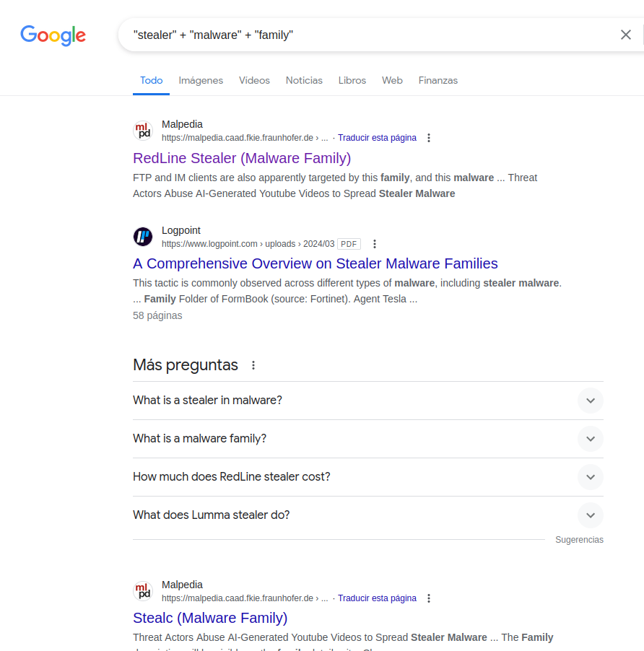The width and height of the screenshot is (644, 651).
Task: Click the Logpoint site favicon
Action: pos(143,237)
